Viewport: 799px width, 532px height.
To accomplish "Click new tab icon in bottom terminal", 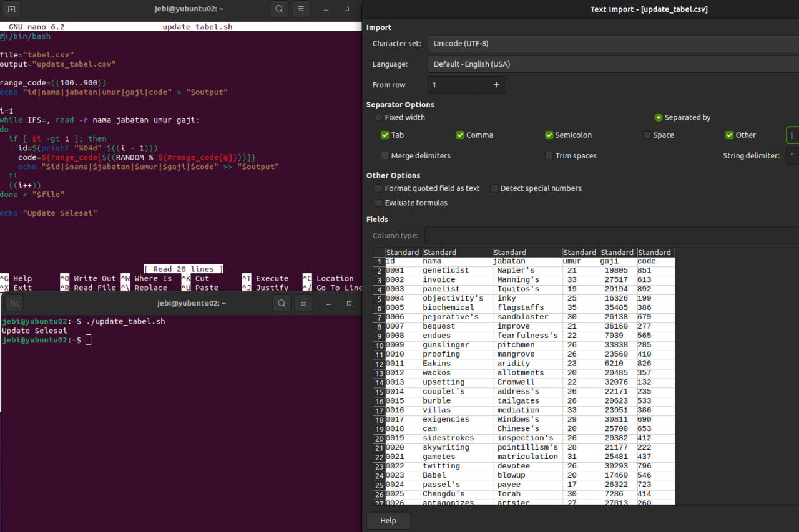I will point(14,303).
